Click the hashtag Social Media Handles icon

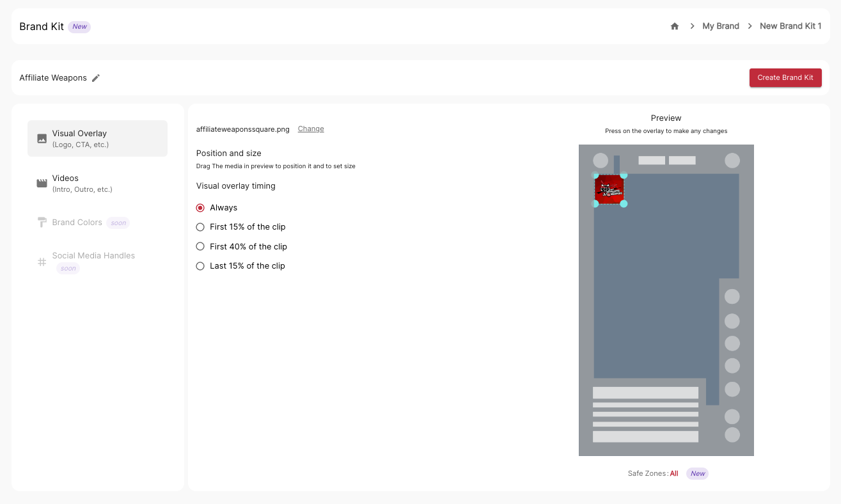[x=42, y=262]
